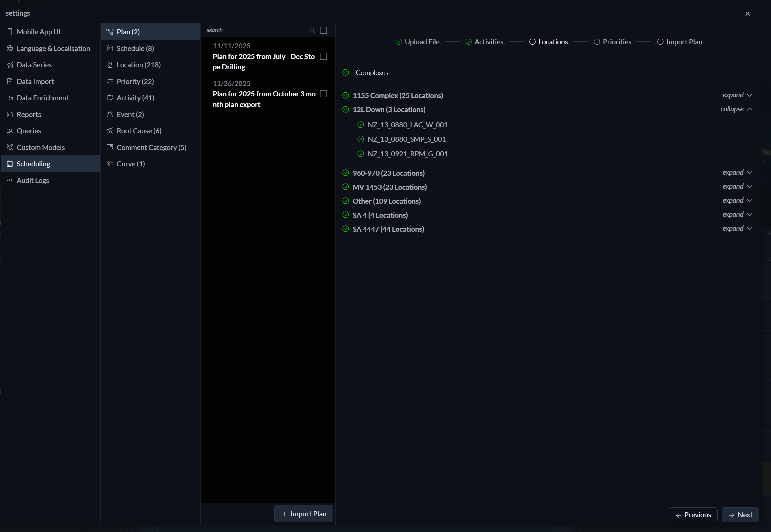Toggle the 1155 Complex selection check
The image size is (771, 532).
tap(346, 95)
